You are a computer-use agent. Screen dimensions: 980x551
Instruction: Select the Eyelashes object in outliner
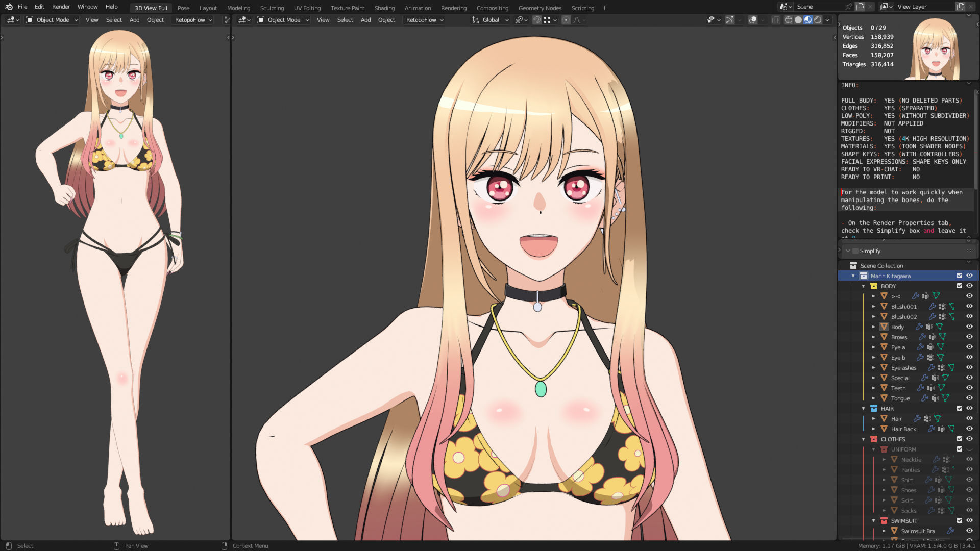coord(903,367)
